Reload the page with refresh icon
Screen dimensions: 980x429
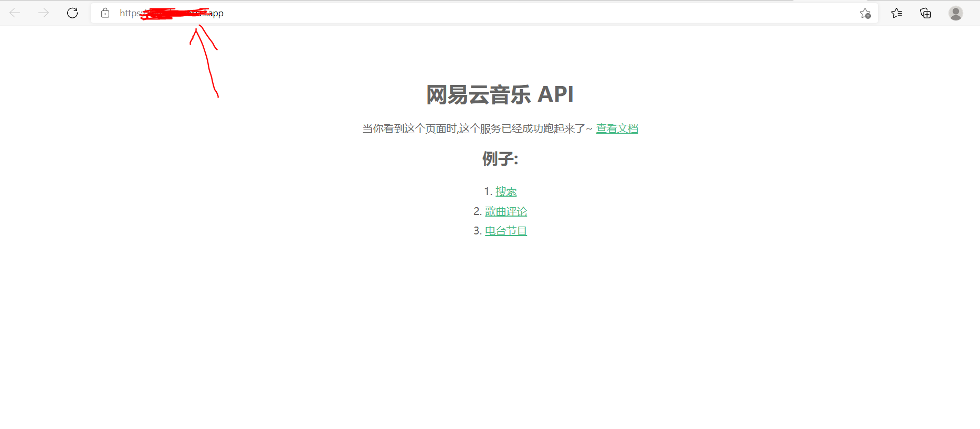pos(72,13)
